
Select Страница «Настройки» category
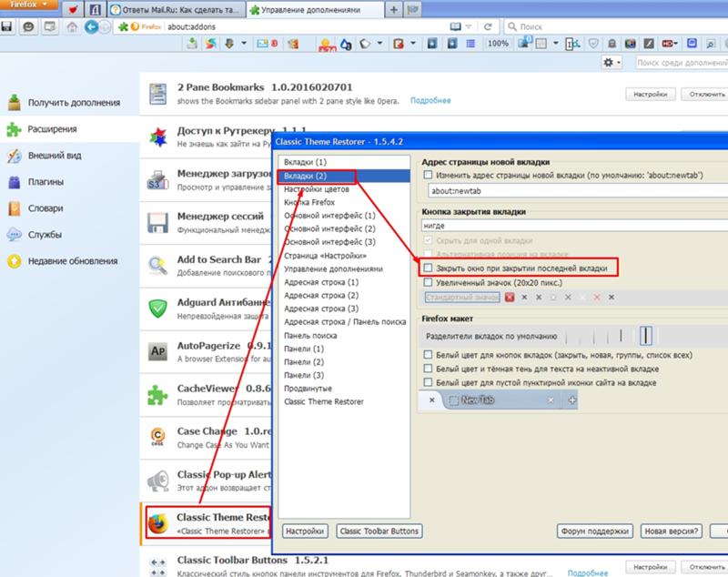point(344,256)
